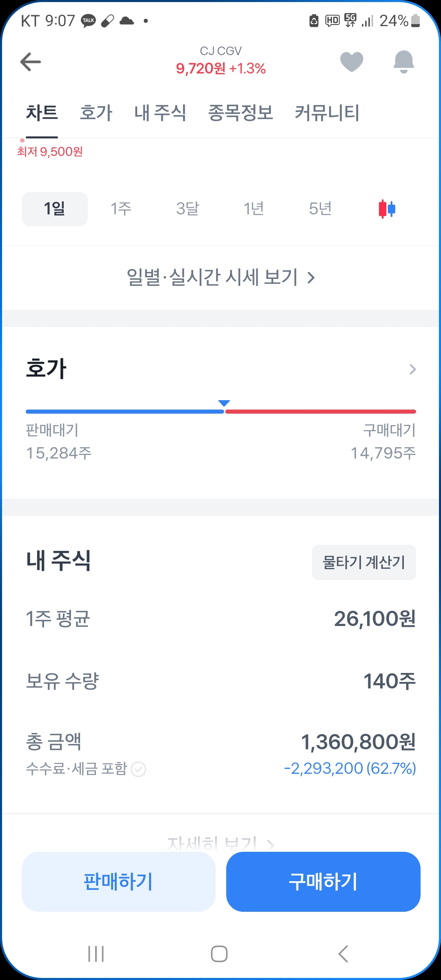The image size is (441, 980).
Task: Open the 내 주식 tab
Action: 160,113
